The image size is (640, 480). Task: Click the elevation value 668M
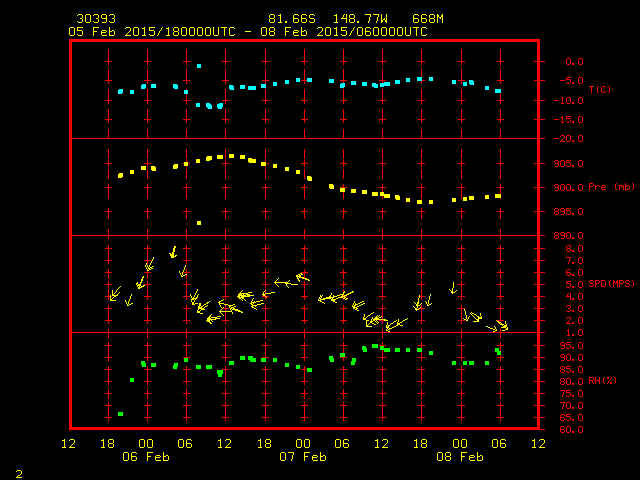coord(428,19)
